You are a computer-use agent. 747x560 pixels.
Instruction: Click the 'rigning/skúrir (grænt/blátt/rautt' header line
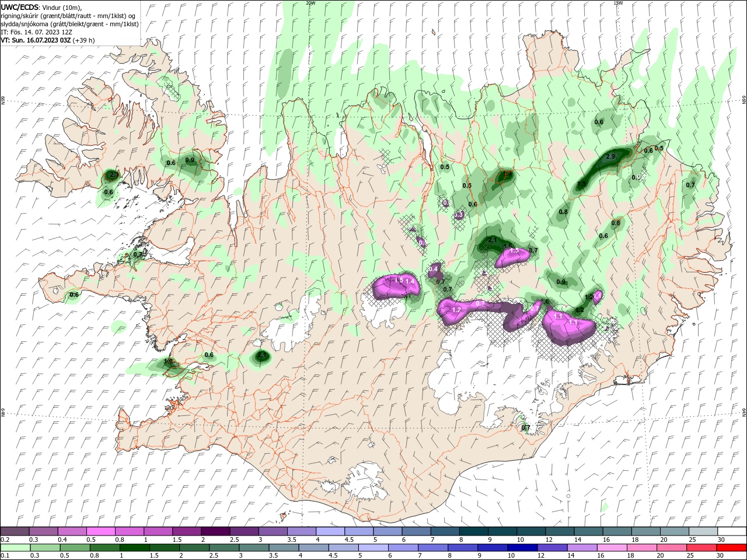pyautogui.click(x=68, y=16)
